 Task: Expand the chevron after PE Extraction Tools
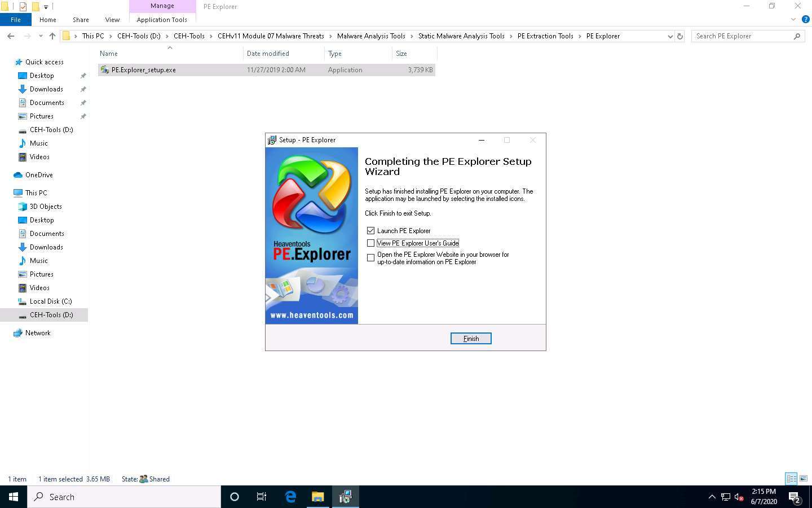tap(580, 36)
